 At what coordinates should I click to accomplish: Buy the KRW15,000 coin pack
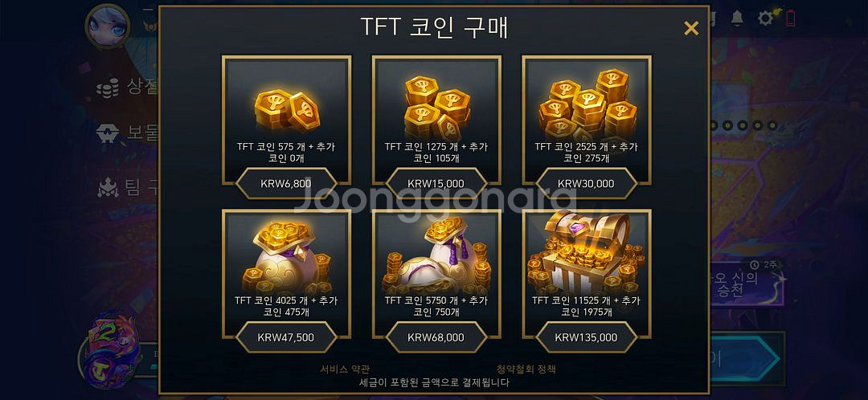coord(436,184)
